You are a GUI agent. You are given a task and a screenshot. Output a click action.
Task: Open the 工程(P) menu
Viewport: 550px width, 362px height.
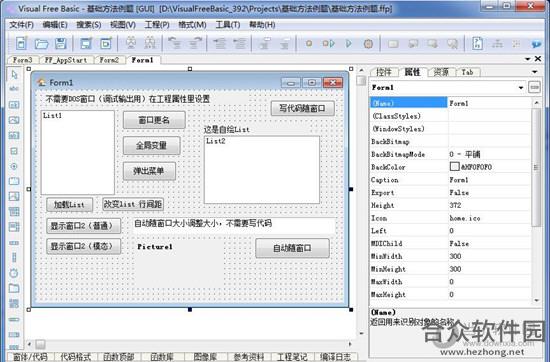point(157,25)
